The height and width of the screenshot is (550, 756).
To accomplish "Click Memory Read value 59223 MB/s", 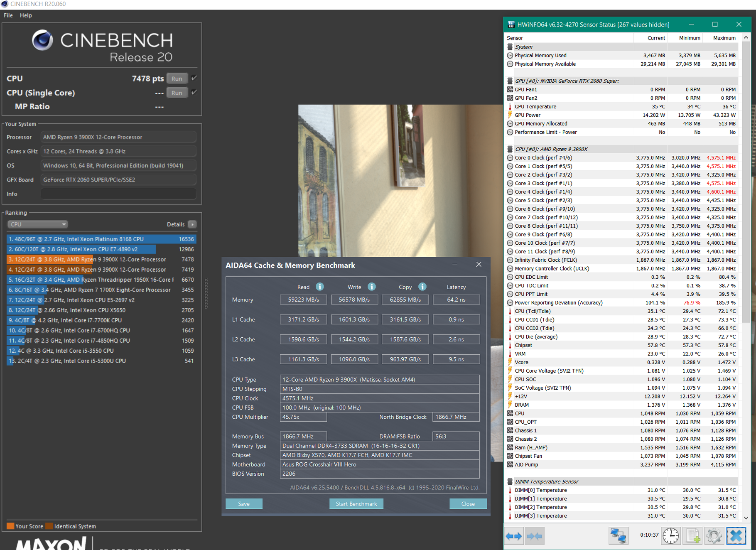I will click(x=304, y=300).
